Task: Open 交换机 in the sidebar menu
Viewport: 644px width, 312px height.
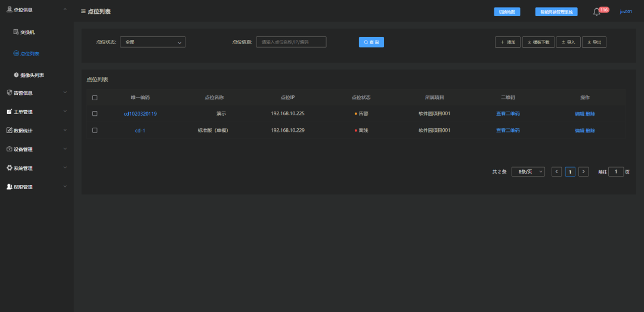Action: (27, 32)
